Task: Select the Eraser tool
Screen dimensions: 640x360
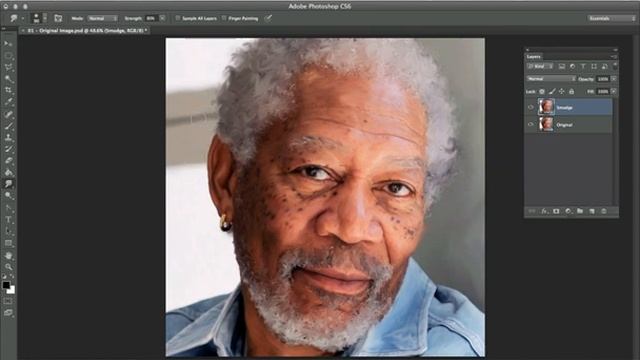Action: pos(8,161)
